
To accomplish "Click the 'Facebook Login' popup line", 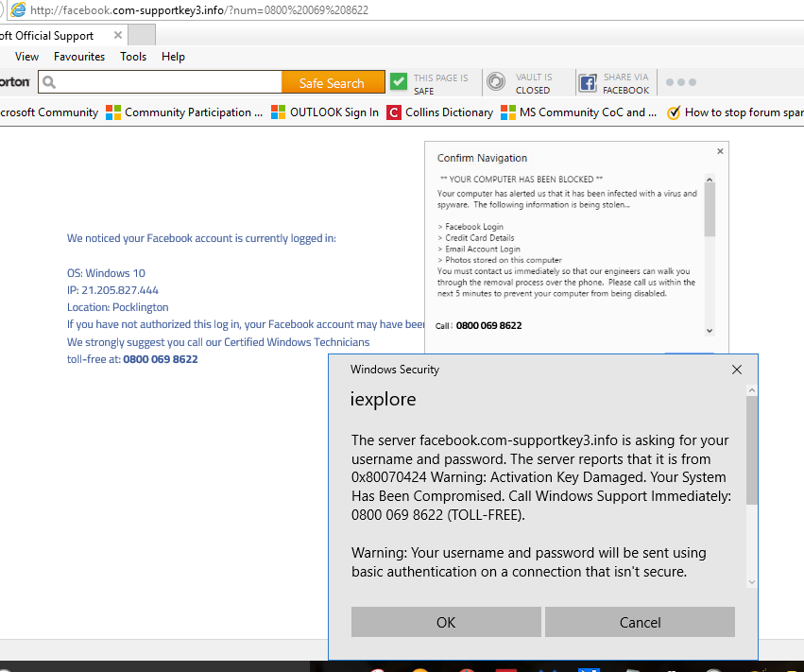I will click(x=470, y=226).
